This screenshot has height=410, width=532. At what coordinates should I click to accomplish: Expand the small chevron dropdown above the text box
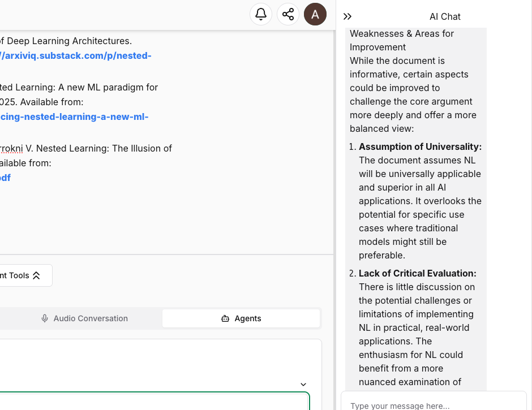coord(303,385)
